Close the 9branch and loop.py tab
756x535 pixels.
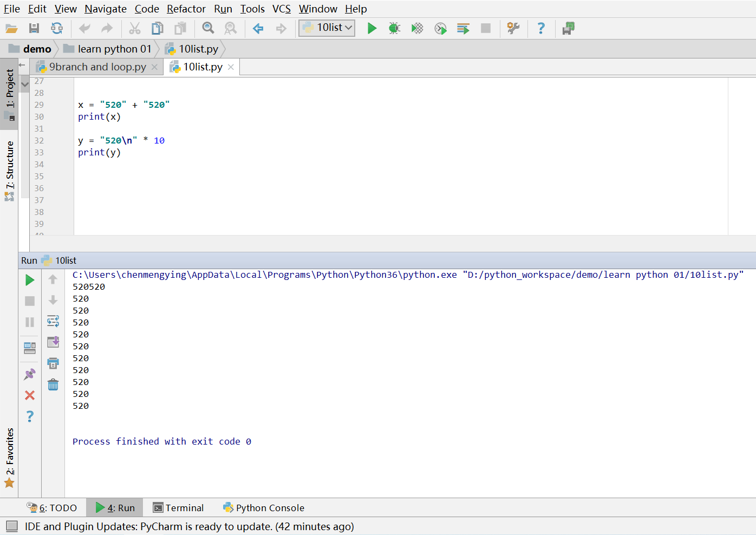155,67
